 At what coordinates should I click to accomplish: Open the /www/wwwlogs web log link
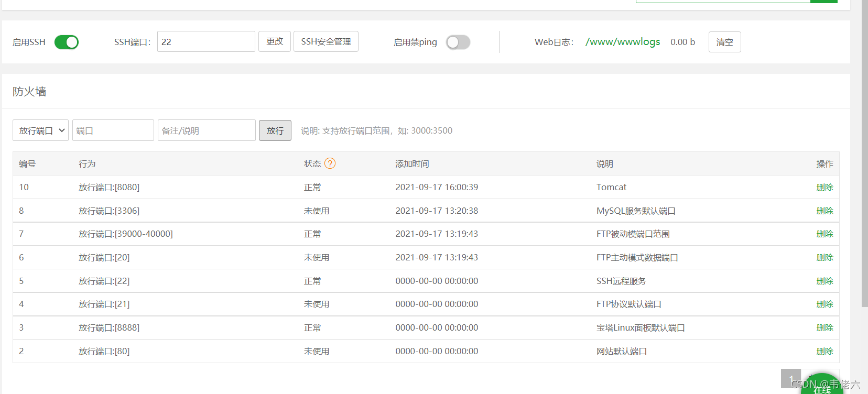(623, 42)
